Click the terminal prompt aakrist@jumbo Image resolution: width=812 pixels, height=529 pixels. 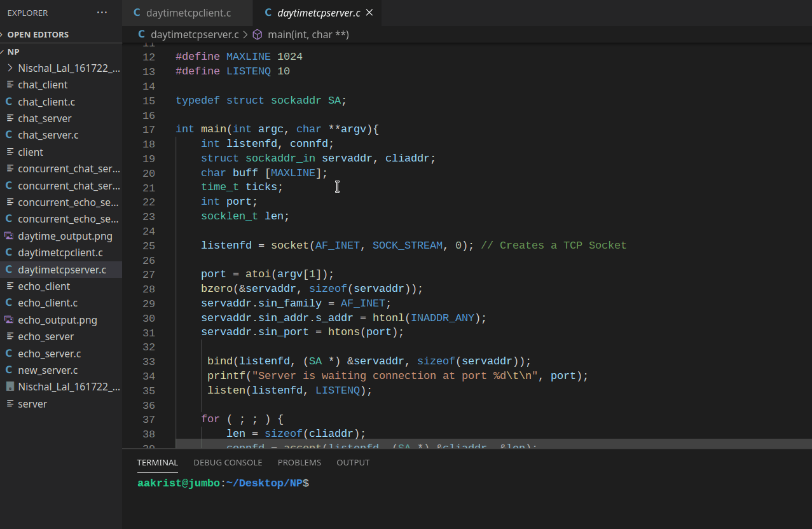[x=179, y=483]
